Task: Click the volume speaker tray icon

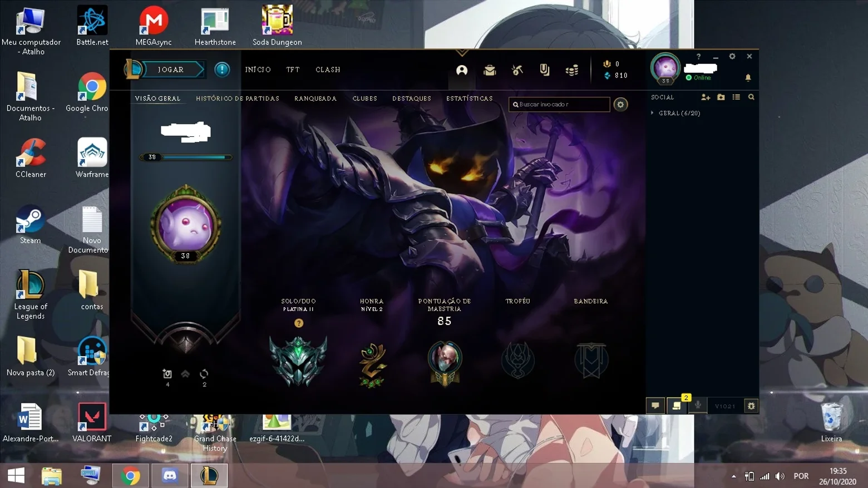Action: tap(780, 476)
